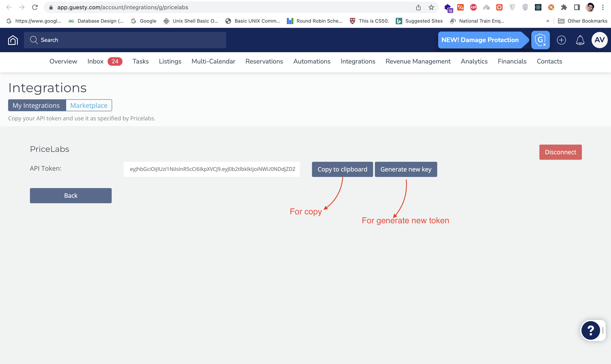Open the AdBlock Plus extension
Screen dimensions: 611x364
[473, 7]
